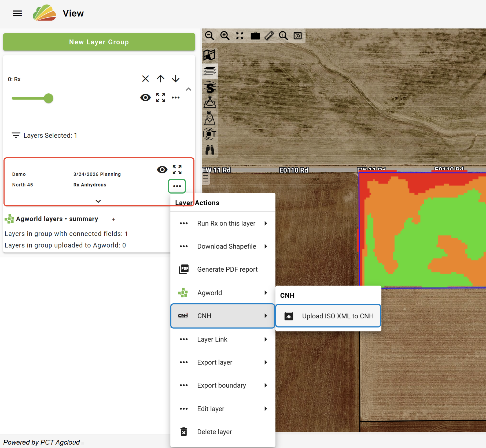486x448 pixels.
Task: Click the Demo grower label
Action: click(19, 174)
